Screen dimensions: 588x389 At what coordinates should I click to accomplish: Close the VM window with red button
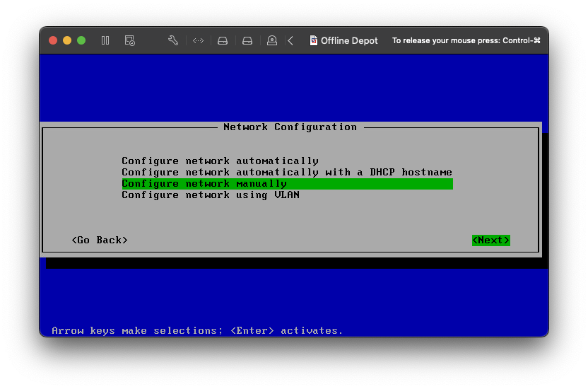click(x=53, y=40)
